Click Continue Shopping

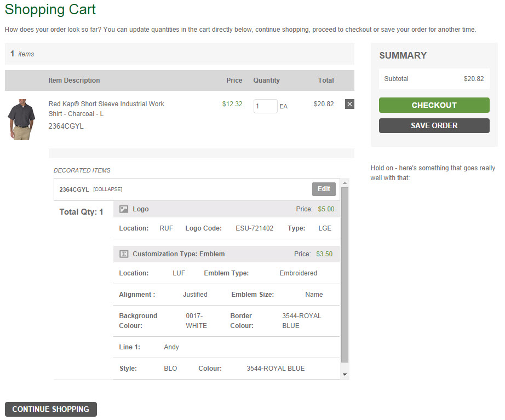click(51, 409)
